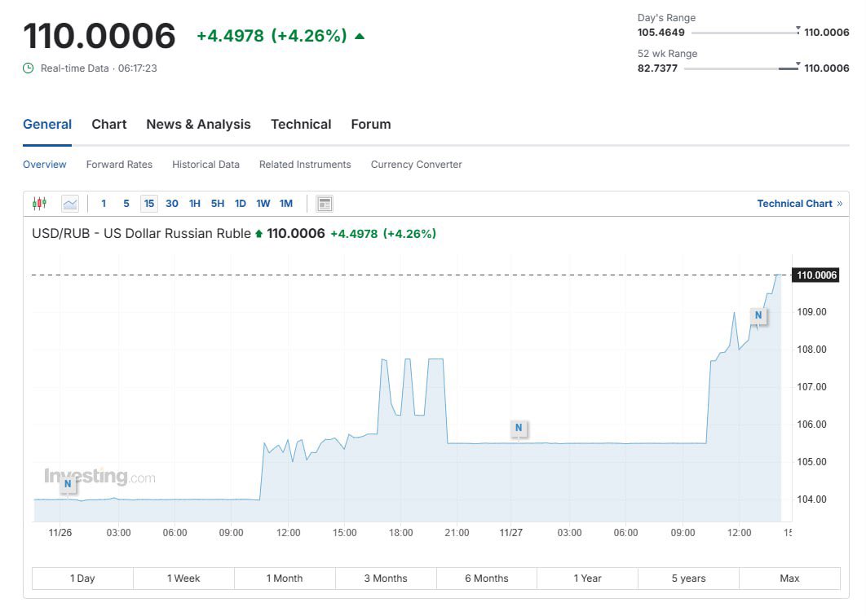Choose the 1W interval
This screenshot has width=866, height=616.
click(263, 204)
